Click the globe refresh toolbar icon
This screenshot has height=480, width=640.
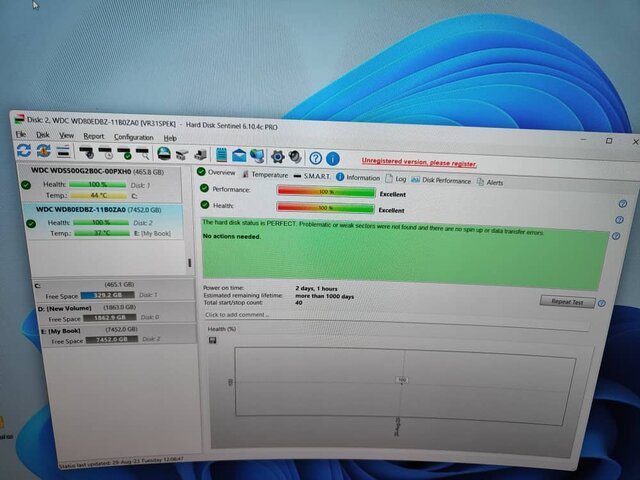[x=44, y=151]
